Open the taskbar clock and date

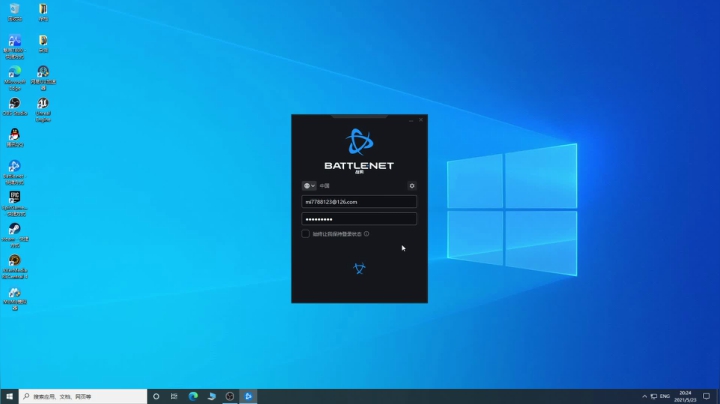[x=685, y=396]
